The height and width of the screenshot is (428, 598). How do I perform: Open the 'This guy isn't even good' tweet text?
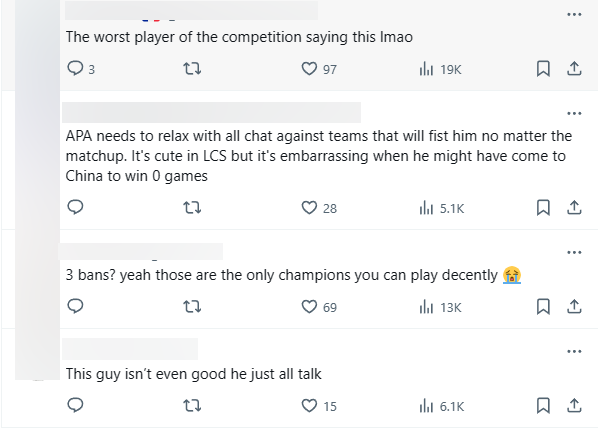pyautogui.click(x=193, y=374)
